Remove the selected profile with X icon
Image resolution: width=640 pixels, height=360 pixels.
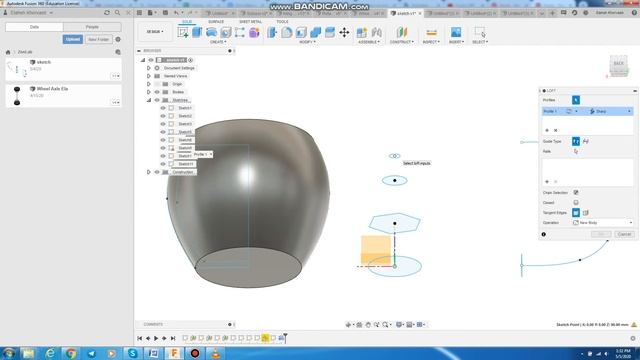[556, 130]
